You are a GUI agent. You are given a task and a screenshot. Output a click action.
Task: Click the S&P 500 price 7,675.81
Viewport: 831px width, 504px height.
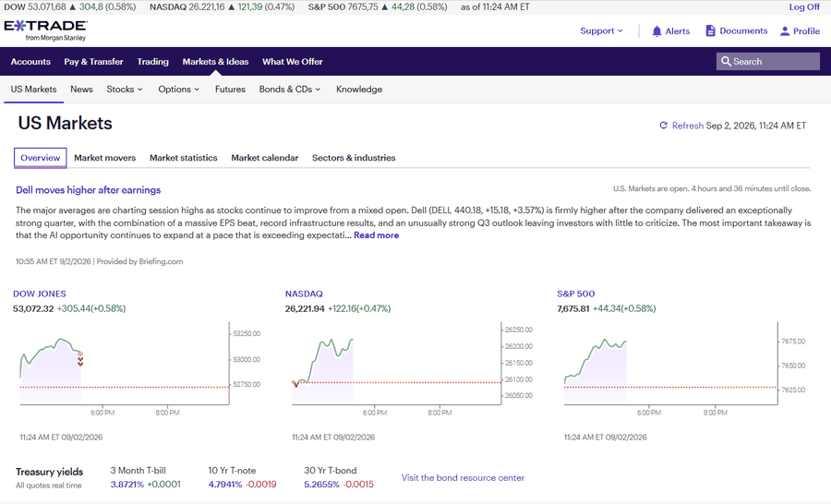pyautogui.click(x=572, y=308)
